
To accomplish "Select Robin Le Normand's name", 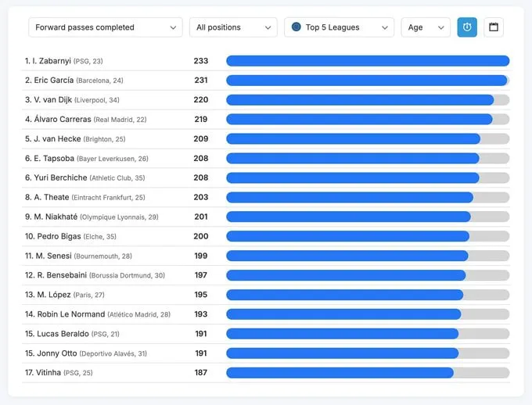I will [x=70, y=314].
